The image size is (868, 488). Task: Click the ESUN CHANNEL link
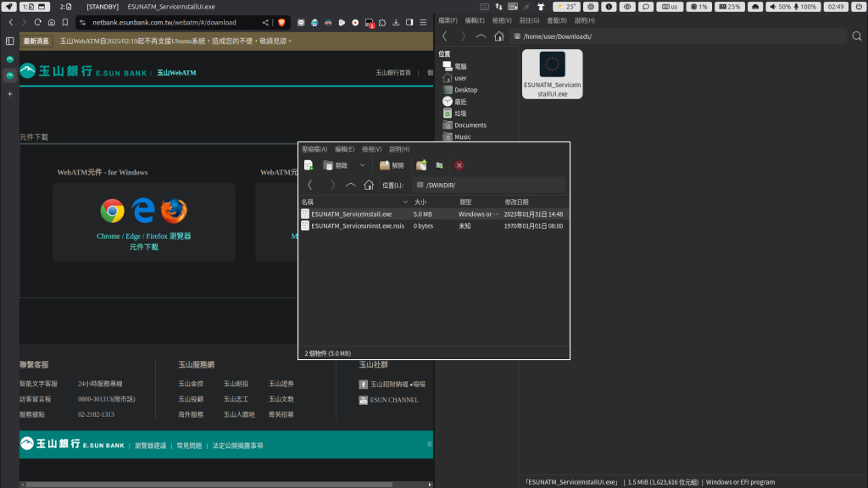pos(393,400)
